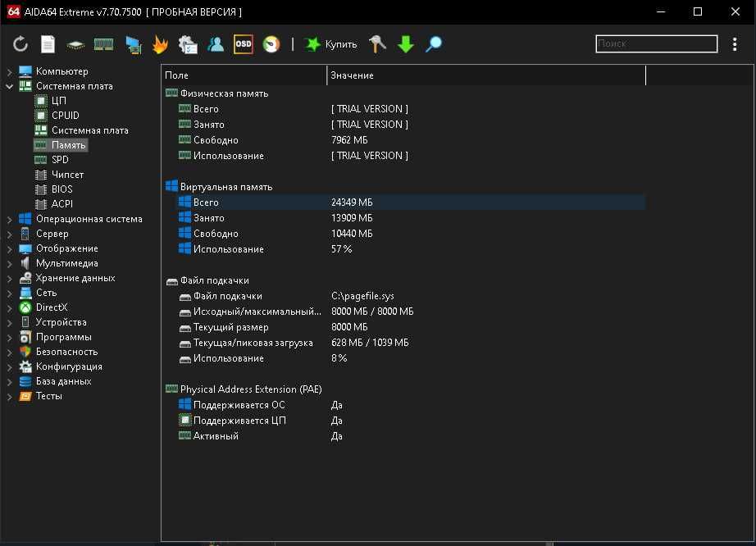The height and width of the screenshot is (546, 756).
Task: Select the Занято 13909 МБ row
Action: tap(404, 218)
